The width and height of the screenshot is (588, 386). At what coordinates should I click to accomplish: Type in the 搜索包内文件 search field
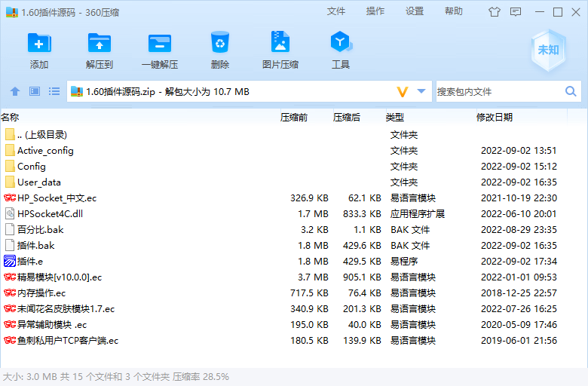click(498, 91)
